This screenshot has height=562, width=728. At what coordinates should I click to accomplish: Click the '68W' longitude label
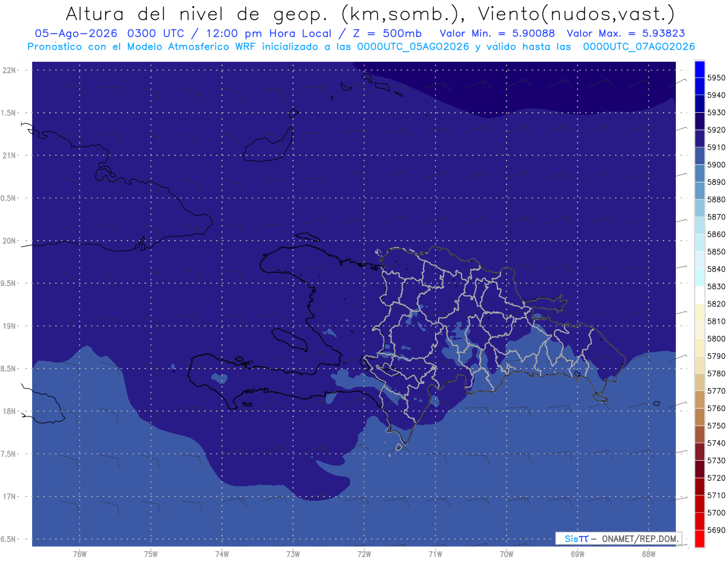649,554
